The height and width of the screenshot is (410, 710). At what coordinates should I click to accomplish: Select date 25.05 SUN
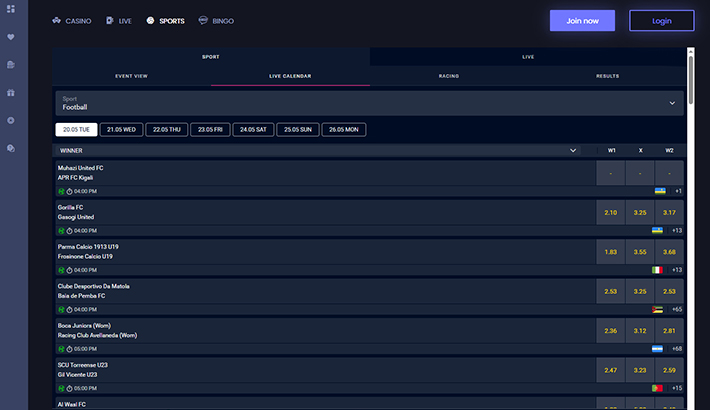[298, 130]
